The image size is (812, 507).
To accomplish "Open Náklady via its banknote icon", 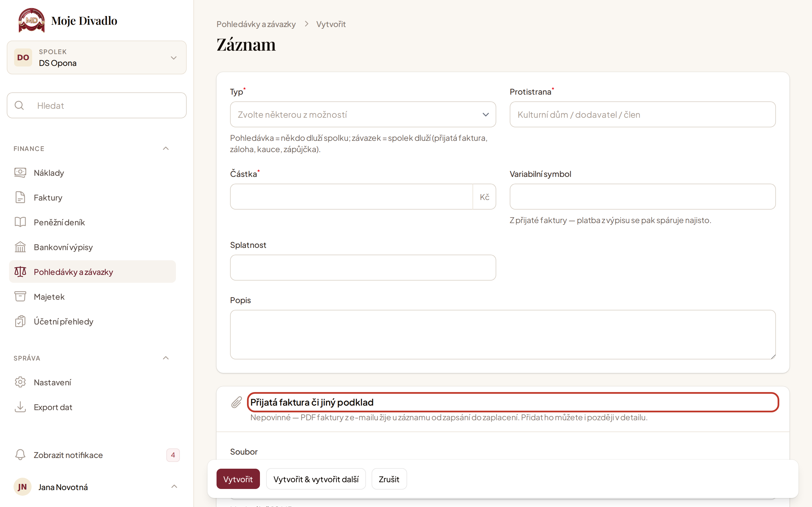I will point(20,173).
